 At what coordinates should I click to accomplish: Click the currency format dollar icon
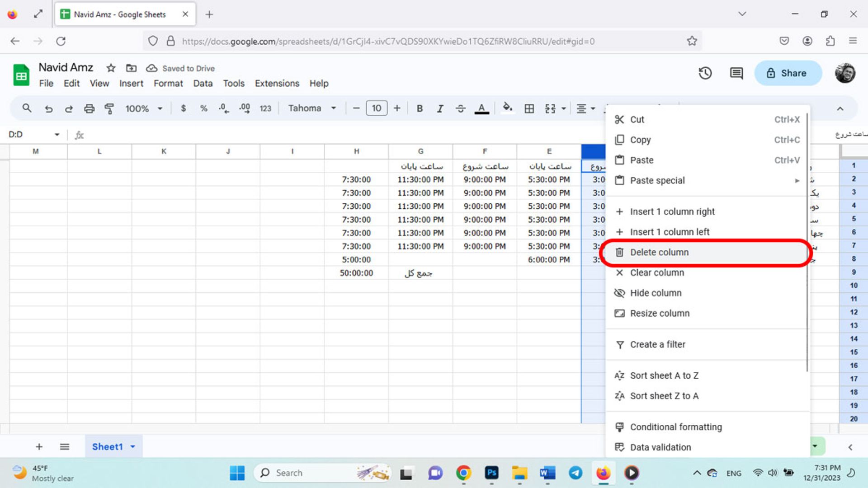pos(183,108)
